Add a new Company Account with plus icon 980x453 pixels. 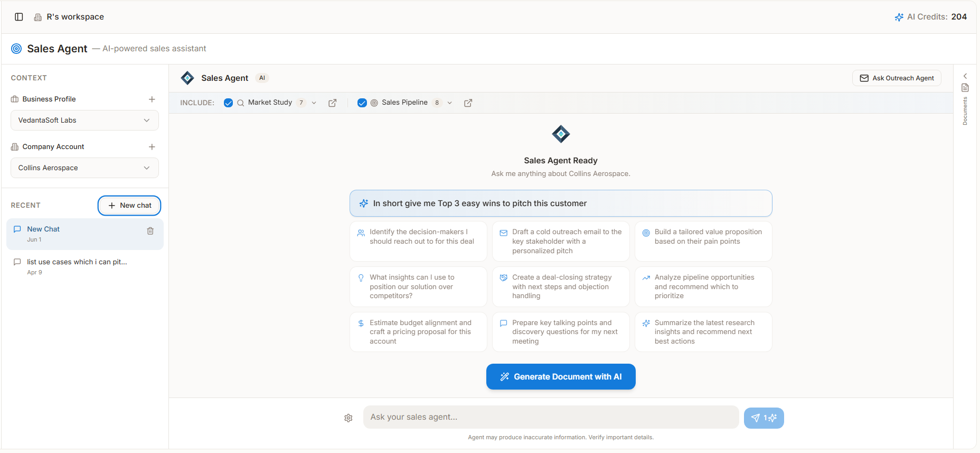(x=152, y=147)
